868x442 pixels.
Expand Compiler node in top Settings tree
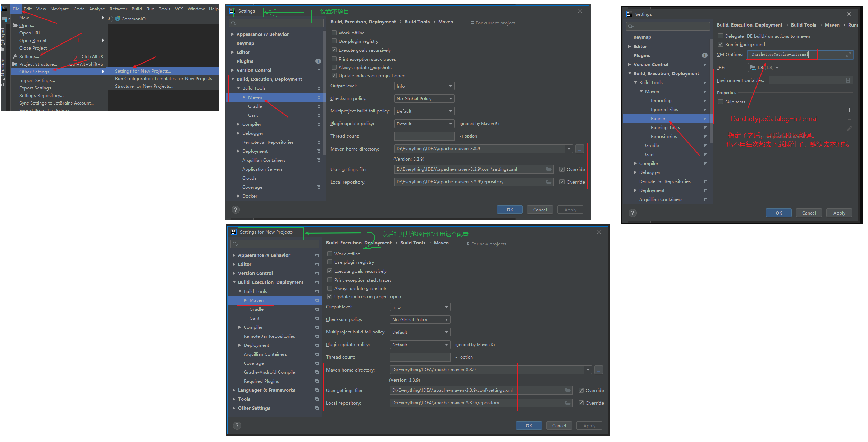click(x=238, y=124)
